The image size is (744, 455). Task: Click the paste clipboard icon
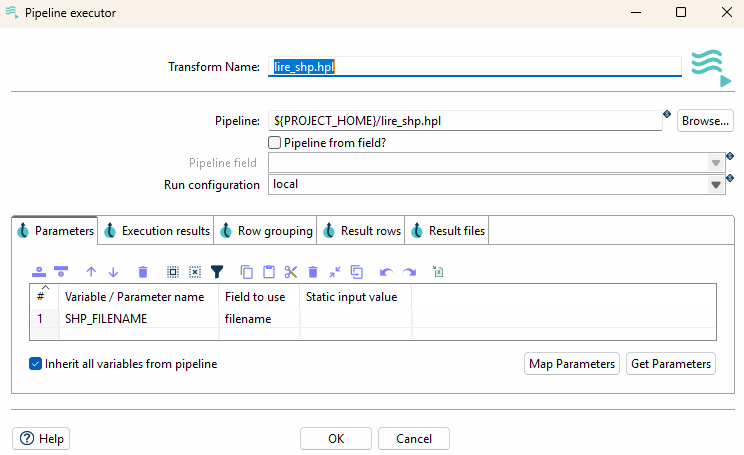[269, 271]
